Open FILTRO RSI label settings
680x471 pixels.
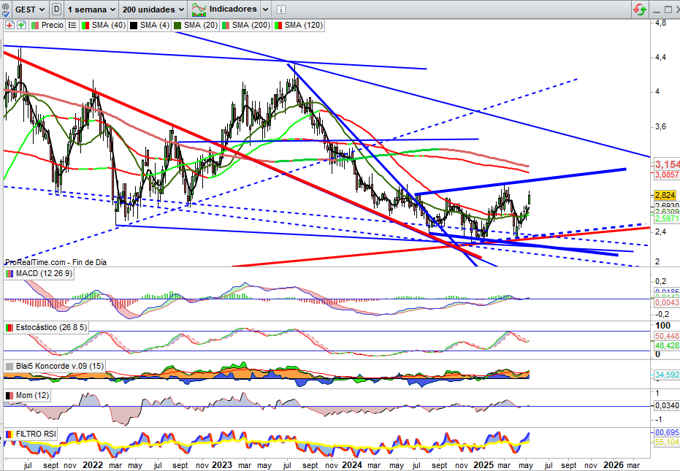pos(35,434)
